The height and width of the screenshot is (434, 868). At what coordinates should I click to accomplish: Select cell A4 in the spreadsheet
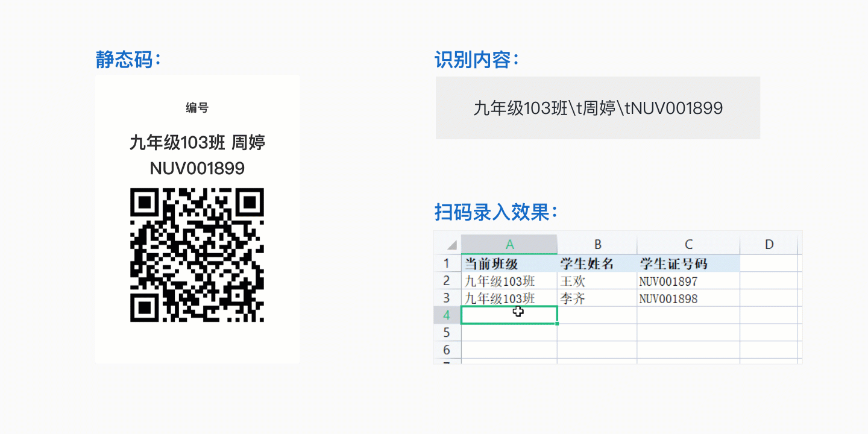509,315
